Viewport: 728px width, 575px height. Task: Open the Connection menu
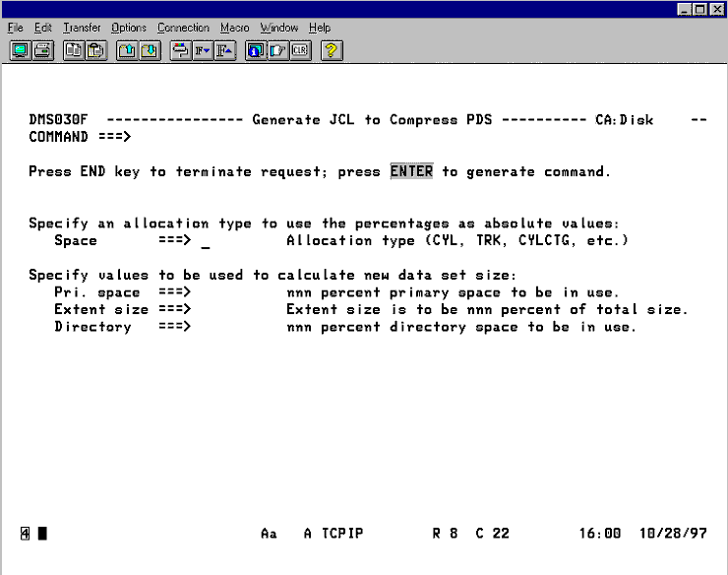click(x=183, y=28)
